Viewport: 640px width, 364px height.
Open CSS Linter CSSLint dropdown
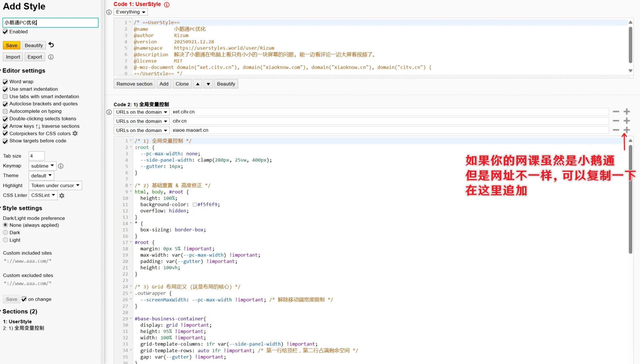click(x=43, y=195)
